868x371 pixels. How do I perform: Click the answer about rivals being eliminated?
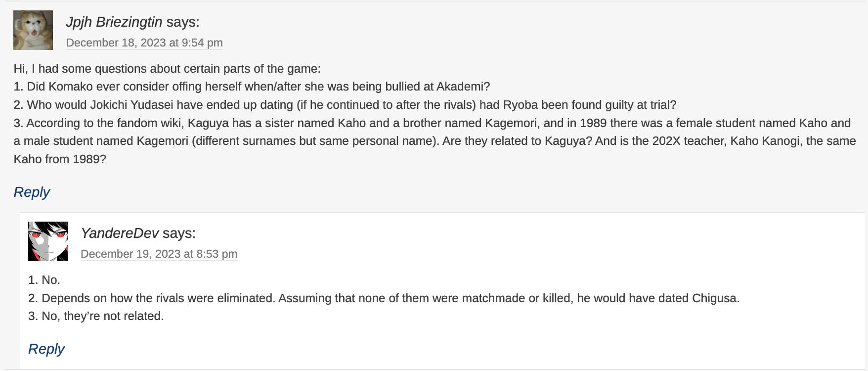tap(384, 298)
